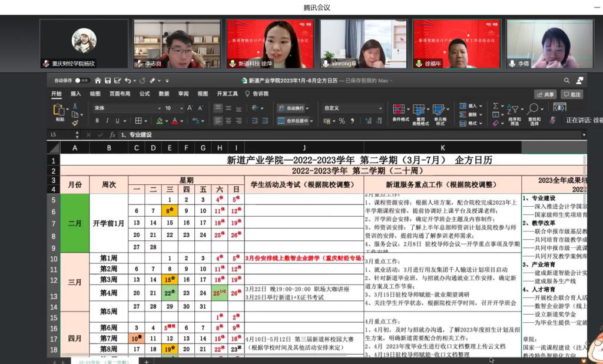Screen dimensions: 603x364
Task: Open the font size dropdown
Action: [181, 108]
